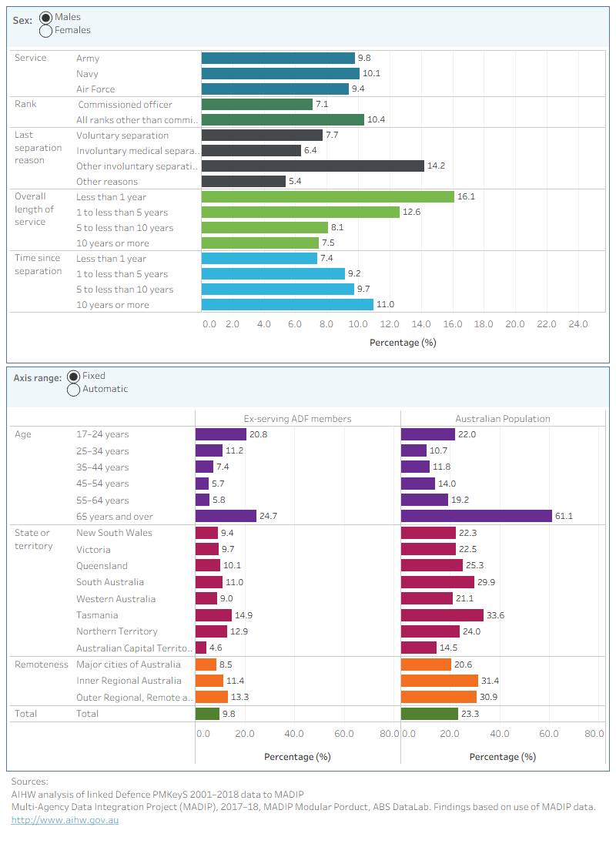Click the Tasmania Australian Population bar (33.6)

pyautogui.click(x=443, y=615)
